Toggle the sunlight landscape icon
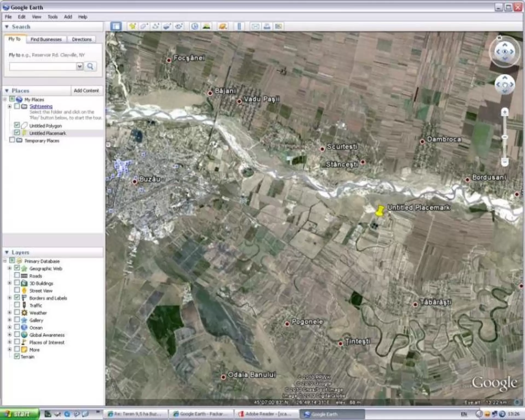525x420 pixels. [x=206, y=27]
